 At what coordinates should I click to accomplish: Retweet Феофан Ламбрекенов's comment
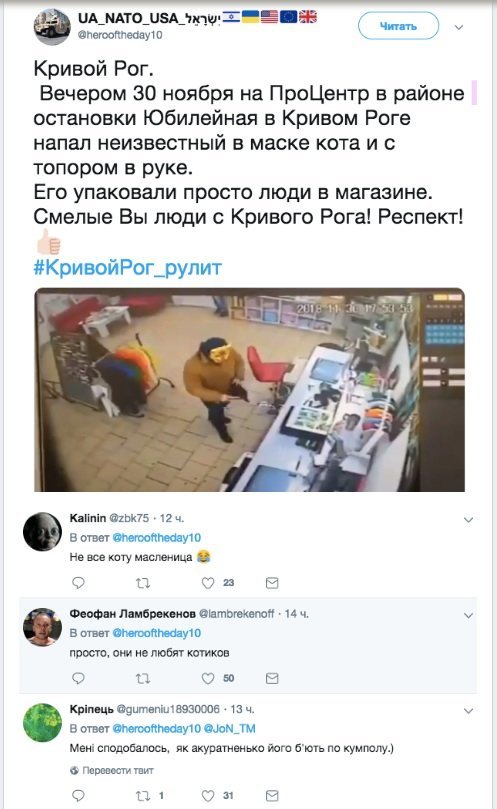[143, 678]
